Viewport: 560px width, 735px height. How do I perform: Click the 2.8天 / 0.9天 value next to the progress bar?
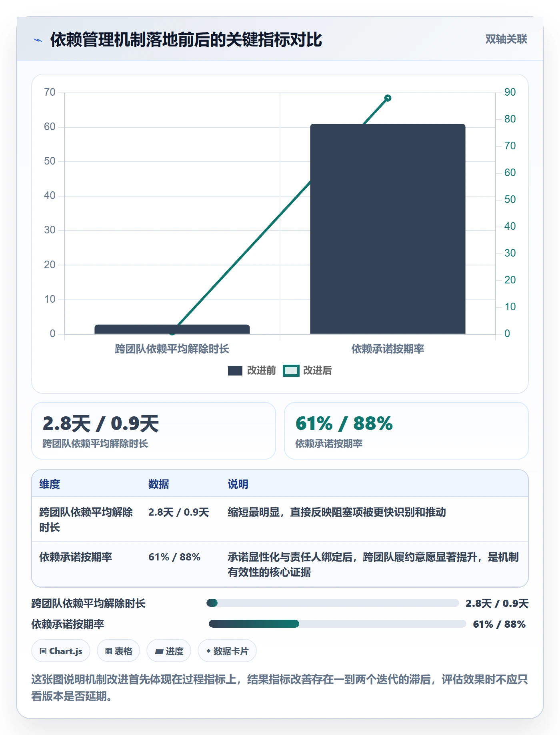497,603
